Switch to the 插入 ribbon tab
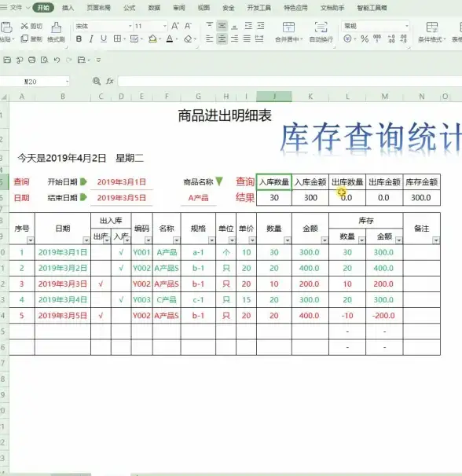Image resolution: width=462 pixels, height=476 pixels. coord(68,8)
